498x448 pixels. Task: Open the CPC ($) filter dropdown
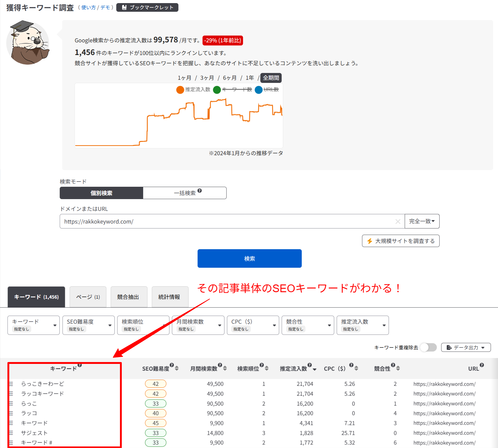(253, 325)
